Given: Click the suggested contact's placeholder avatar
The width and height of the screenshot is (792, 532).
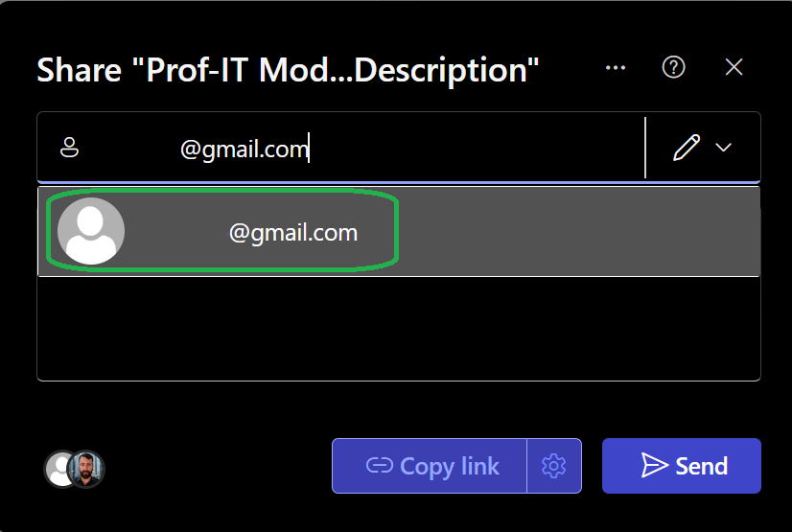Looking at the screenshot, I should pos(91,231).
